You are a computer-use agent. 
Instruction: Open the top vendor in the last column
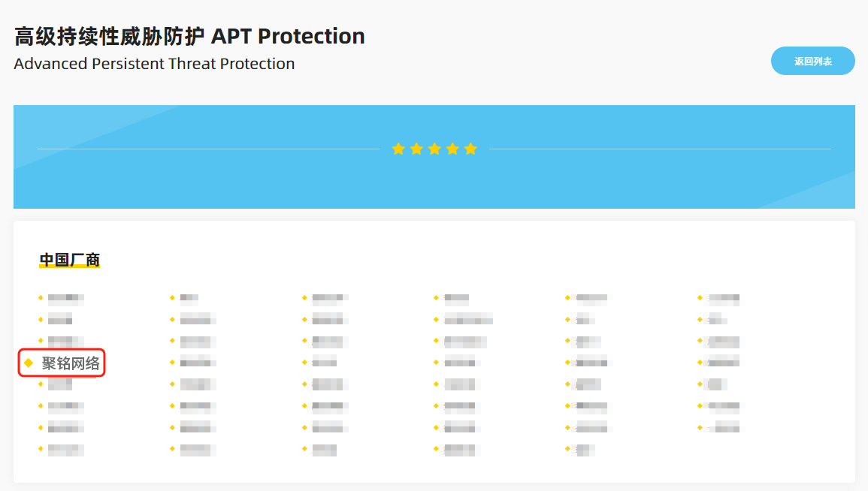coord(724,298)
